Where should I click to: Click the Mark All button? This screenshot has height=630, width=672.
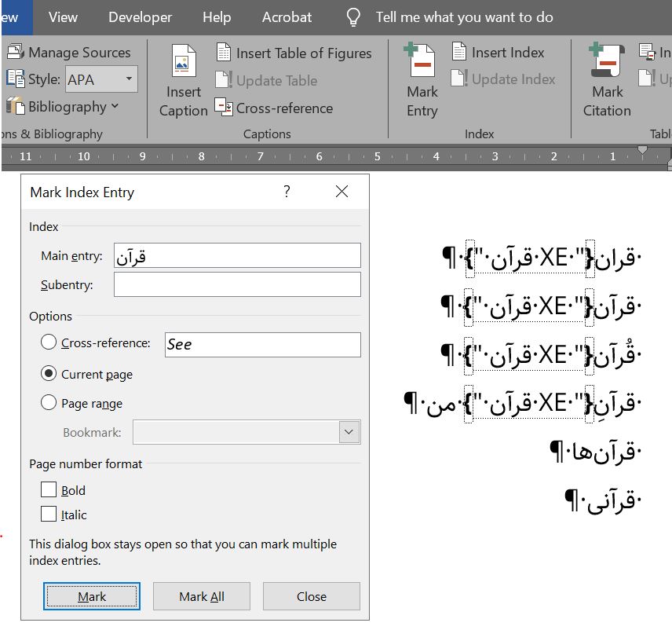[202, 596]
